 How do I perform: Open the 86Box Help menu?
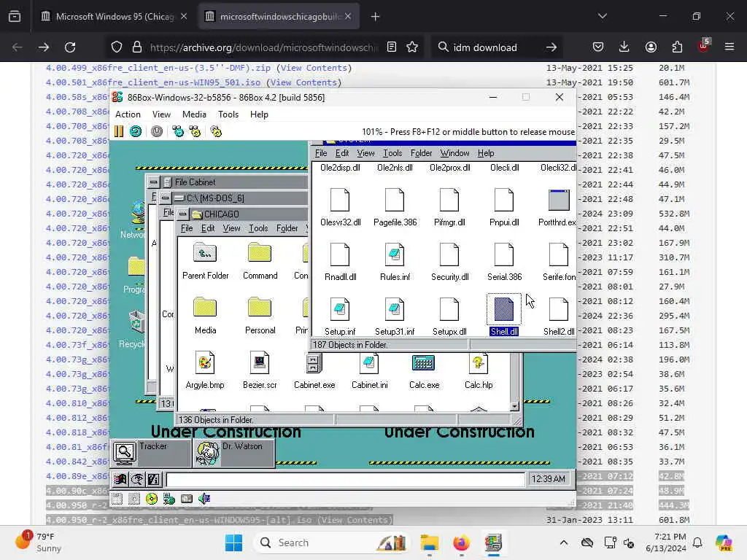coord(259,114)
